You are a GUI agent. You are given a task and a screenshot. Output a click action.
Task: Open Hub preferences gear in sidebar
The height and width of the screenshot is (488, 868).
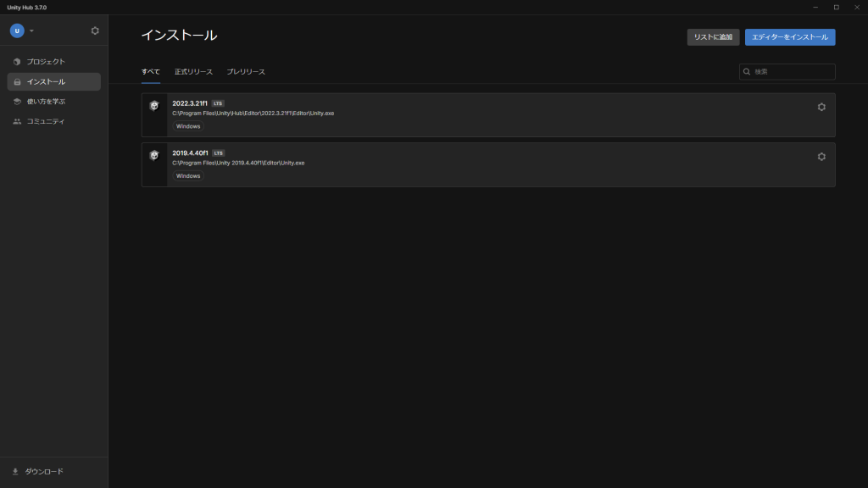pyautogui.click(x=95, y=31)
